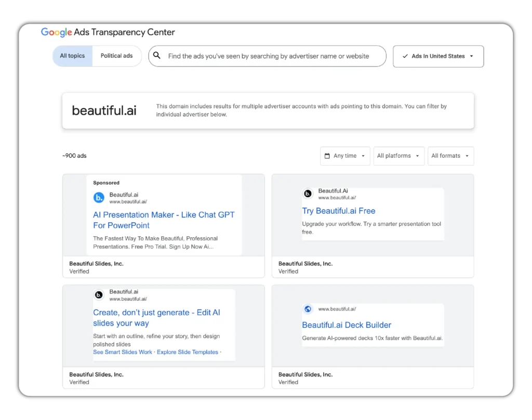The image size is (532, 420).
Task: Click the checkmark icon beside Ads In United States
Action: pos(405,56)
